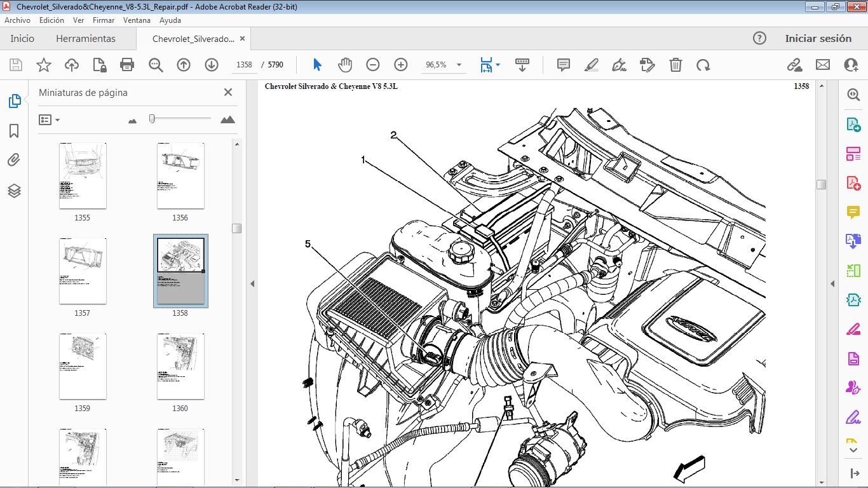The width and height of the screenshot is (868, 488).
Task: Reduce thumbnail size small mountain icon
Action: [132, 120]
